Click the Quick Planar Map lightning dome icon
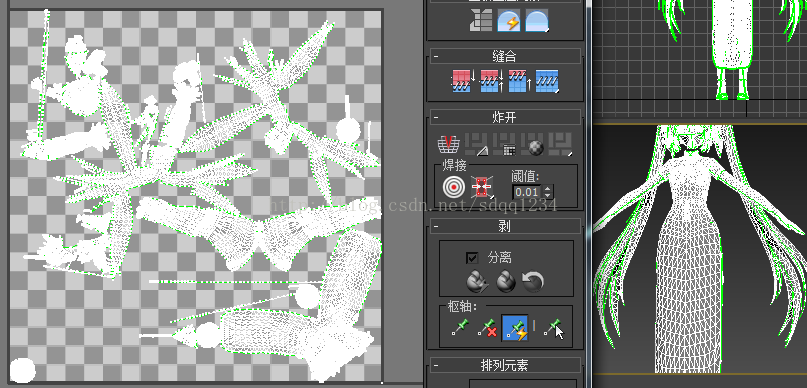The image size is (807, 388). (x=508, y=21)
